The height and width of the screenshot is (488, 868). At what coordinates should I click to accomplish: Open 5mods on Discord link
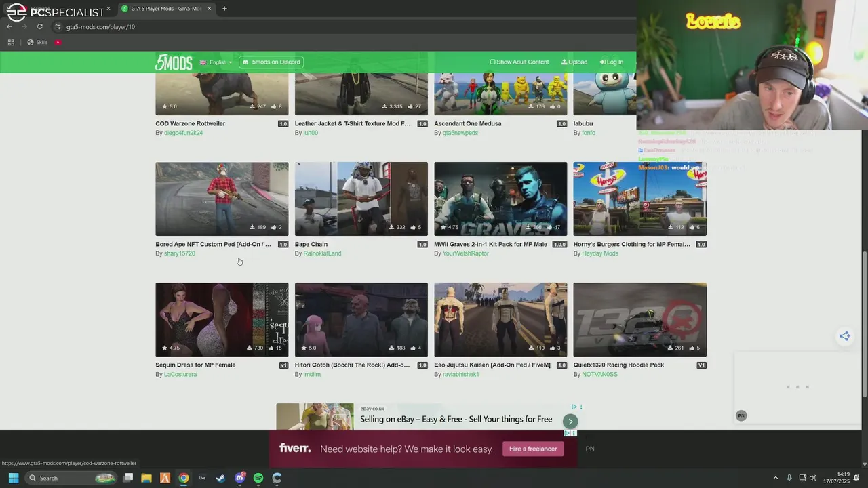point(271,62)
